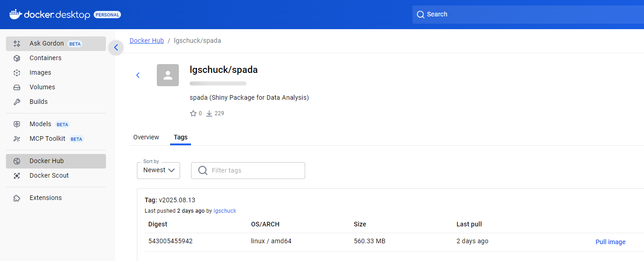Focus the top Search bar
644x261 pixels.
point(528,15)
